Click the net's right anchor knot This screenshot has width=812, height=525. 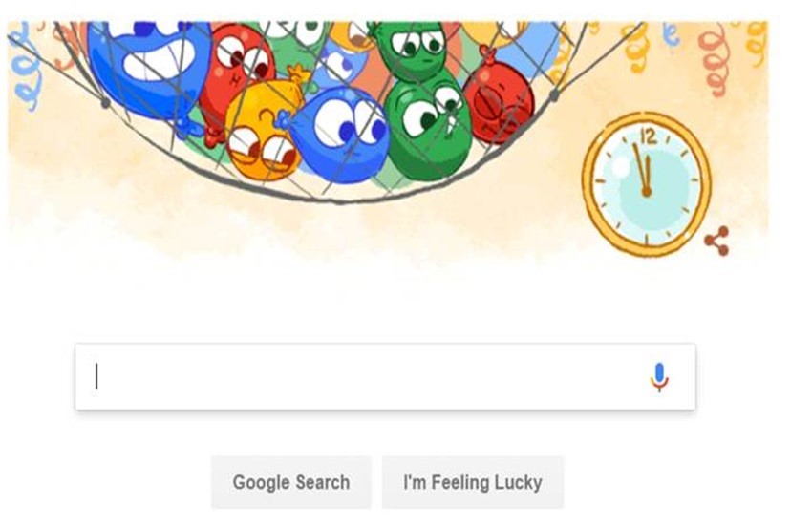[554, 95]
